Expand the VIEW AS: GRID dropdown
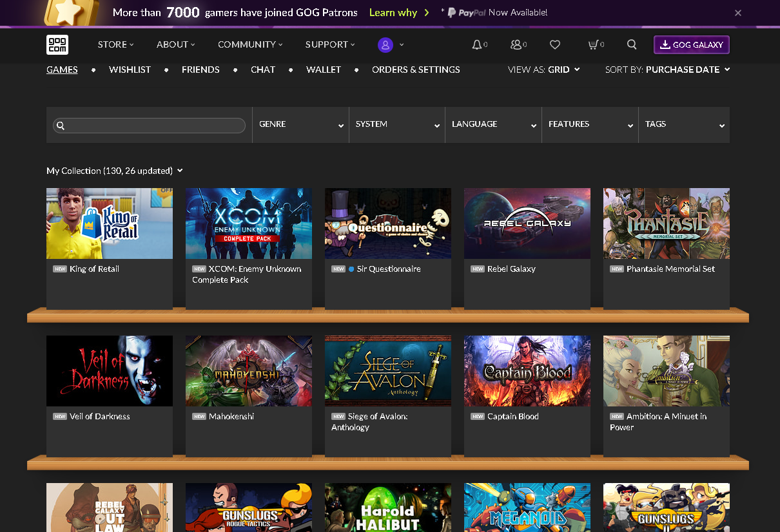 (x=544, y=70)
